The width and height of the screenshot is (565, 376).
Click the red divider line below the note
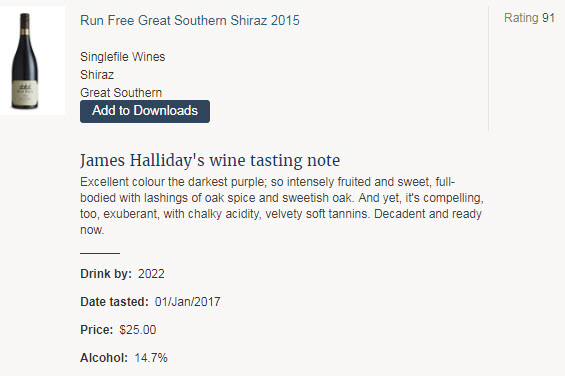[x=100, y=253]
